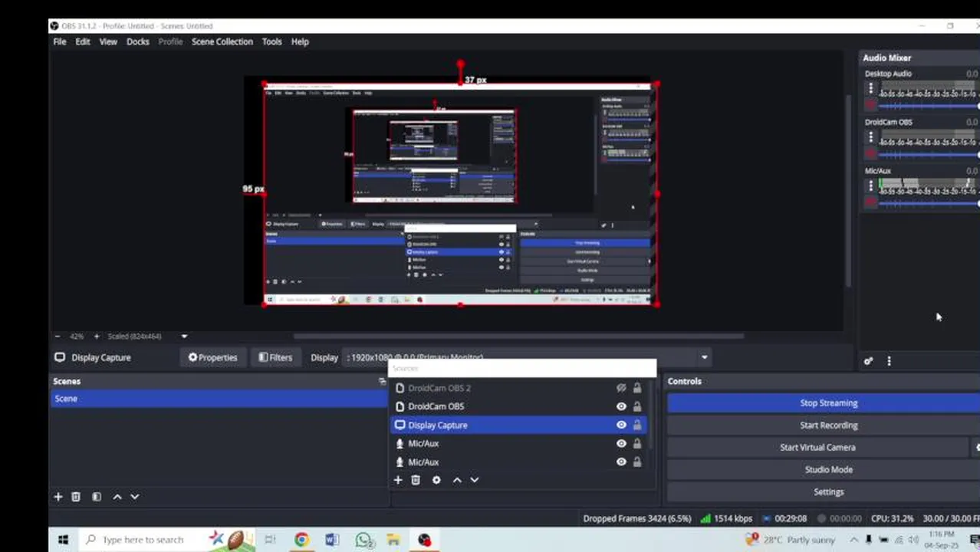Viewport: 980px width, 552px height.
Task: Open advanced audio properties gears icon
Action: click(868, 361)
